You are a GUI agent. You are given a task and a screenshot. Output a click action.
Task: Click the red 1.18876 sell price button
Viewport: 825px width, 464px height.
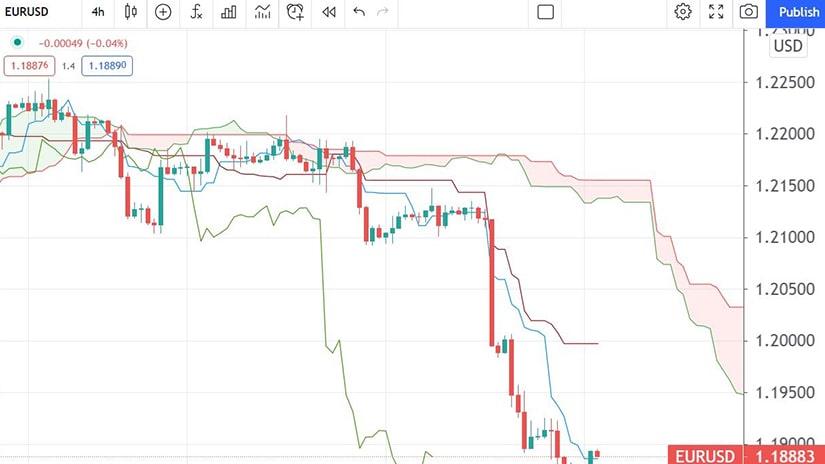coord(29,65)
